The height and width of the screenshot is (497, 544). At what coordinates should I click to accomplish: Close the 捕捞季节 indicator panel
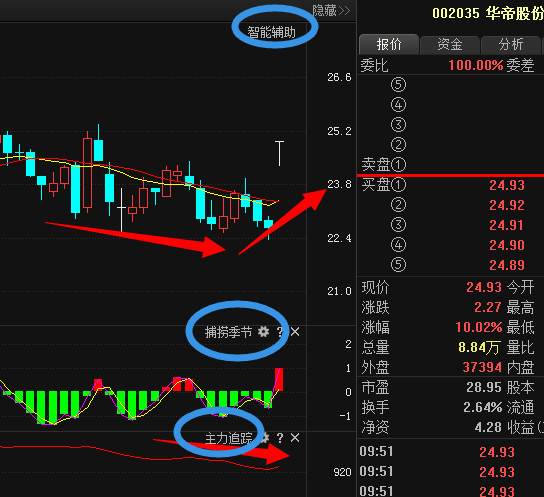tap(295, 332)
